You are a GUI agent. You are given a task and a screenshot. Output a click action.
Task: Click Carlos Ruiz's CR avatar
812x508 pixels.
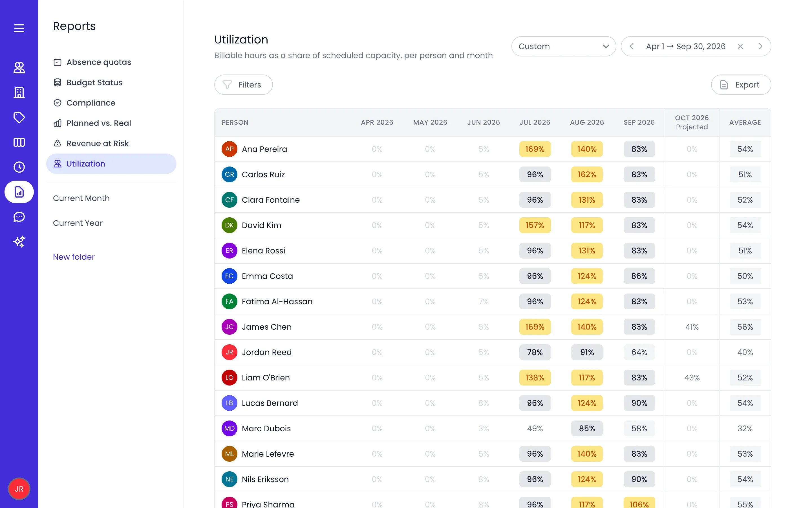[230, 174]
